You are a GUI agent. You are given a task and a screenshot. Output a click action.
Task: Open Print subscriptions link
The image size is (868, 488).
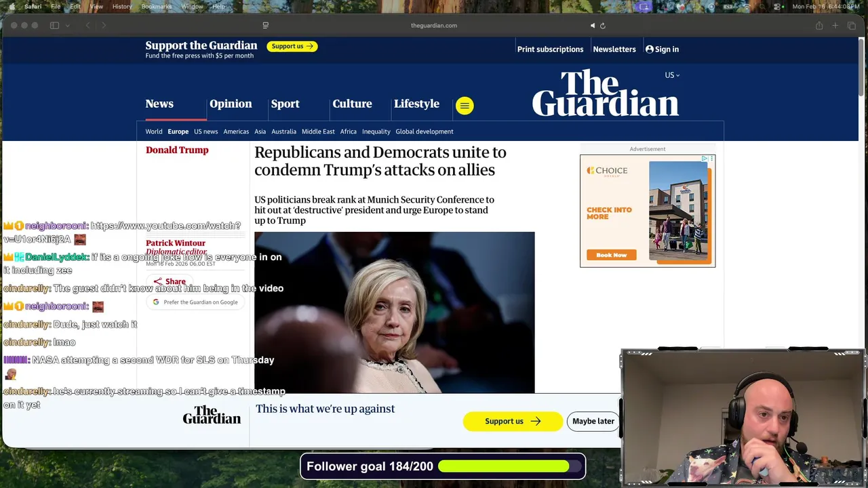point(550,49)
